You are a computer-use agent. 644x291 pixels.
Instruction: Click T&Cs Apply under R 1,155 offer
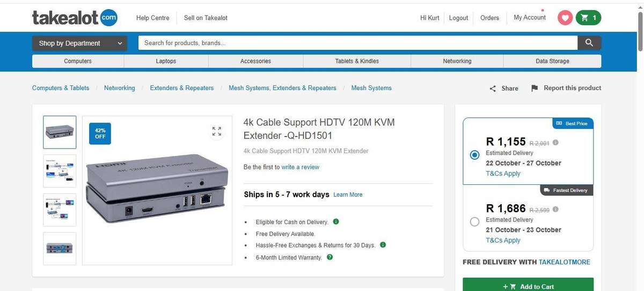(x=503, y=174)
